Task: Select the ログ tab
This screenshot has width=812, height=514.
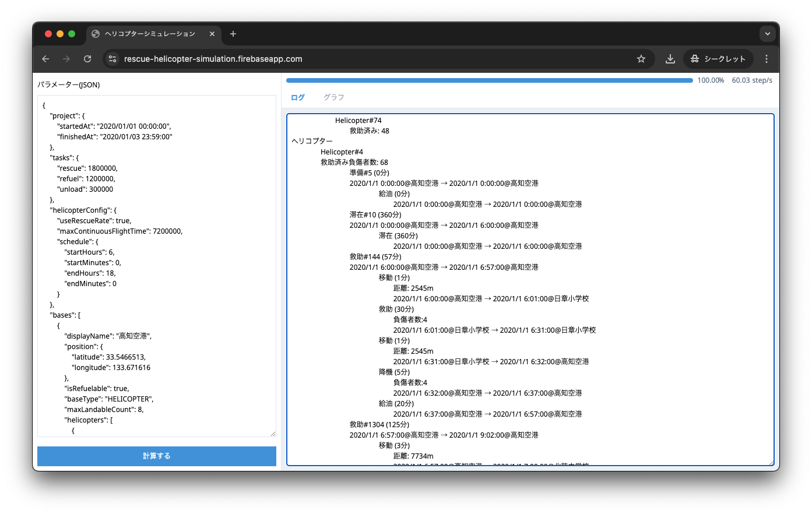Action: (298, 97)
